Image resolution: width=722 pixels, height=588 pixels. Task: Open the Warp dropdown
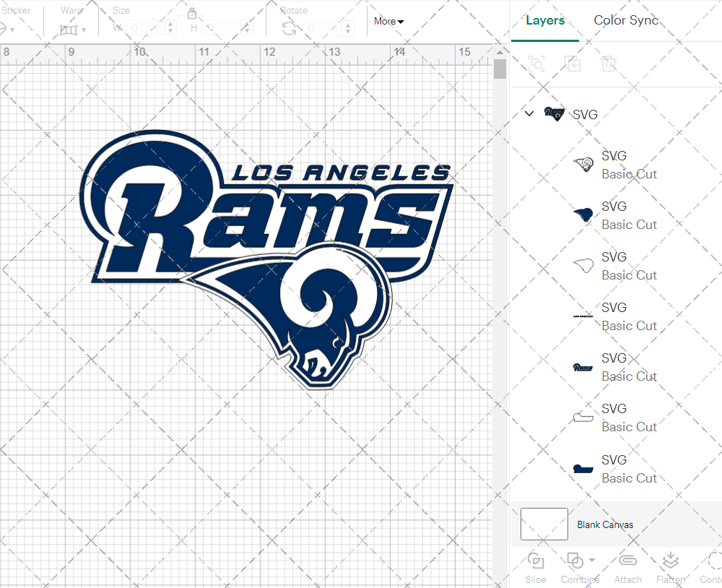coord(74,30)
